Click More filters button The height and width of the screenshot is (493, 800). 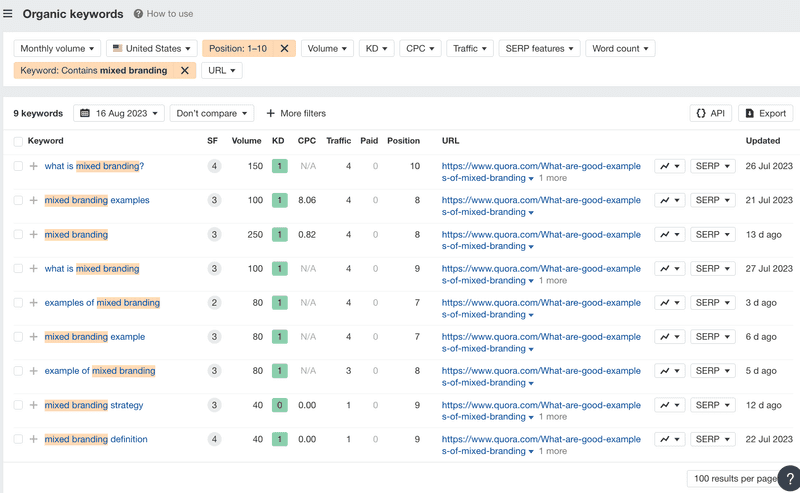tap(296, 113)
